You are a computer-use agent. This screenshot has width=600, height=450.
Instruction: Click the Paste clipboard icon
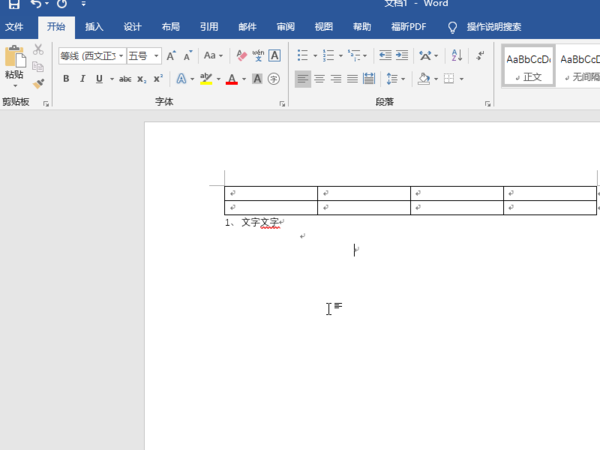tap(15, 57)
